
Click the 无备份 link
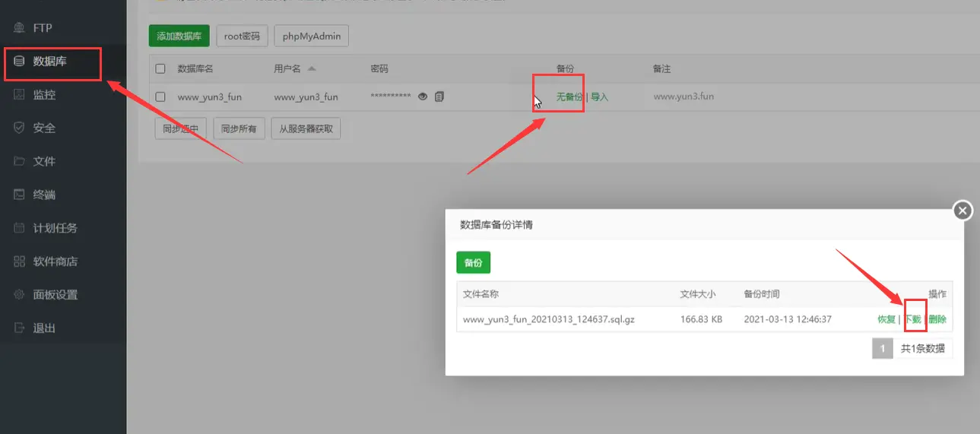569,97
